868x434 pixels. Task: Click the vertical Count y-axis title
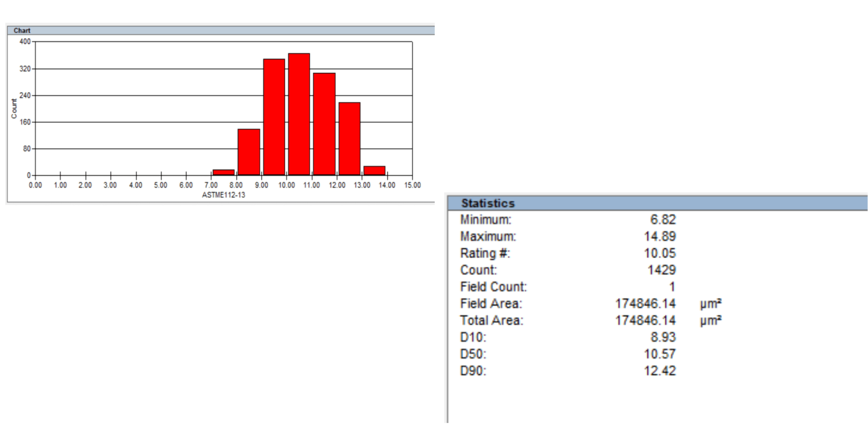[x=14, y=108]
